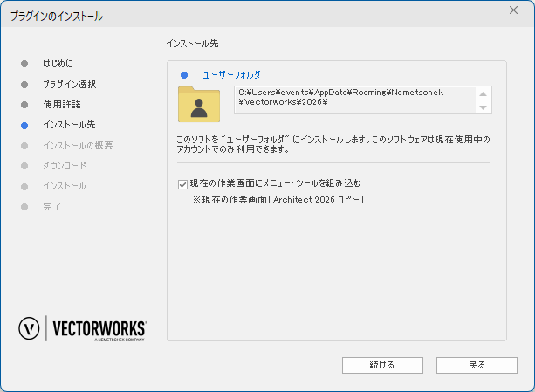535x392 pixels.
Task: Select the ユーザーフォルダ radio option
Action: point(184,75)
